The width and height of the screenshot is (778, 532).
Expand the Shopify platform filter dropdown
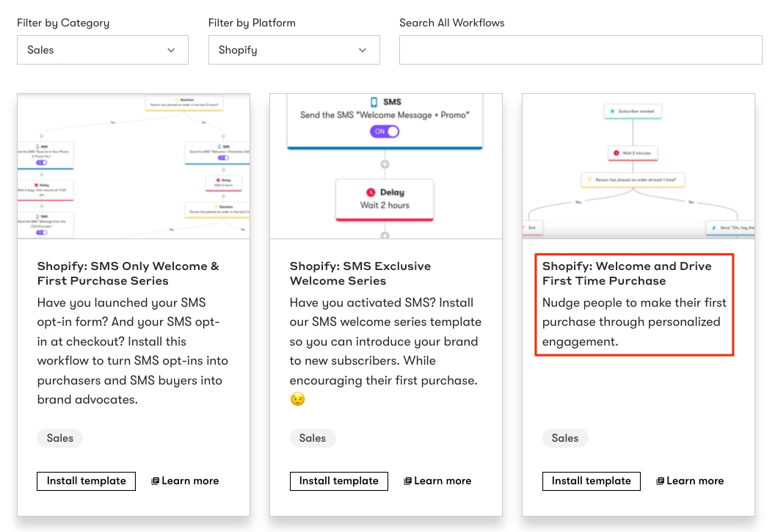[x=294, y=50]
